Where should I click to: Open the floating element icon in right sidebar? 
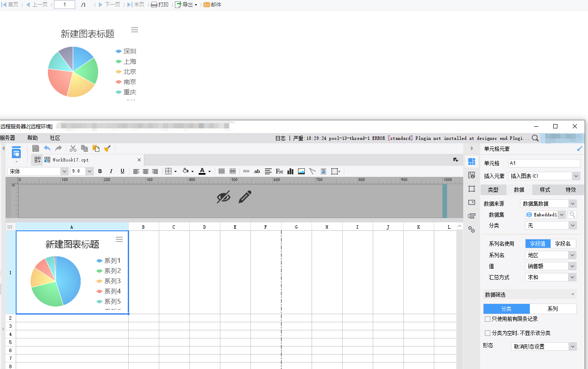click(x=472, y=189)
